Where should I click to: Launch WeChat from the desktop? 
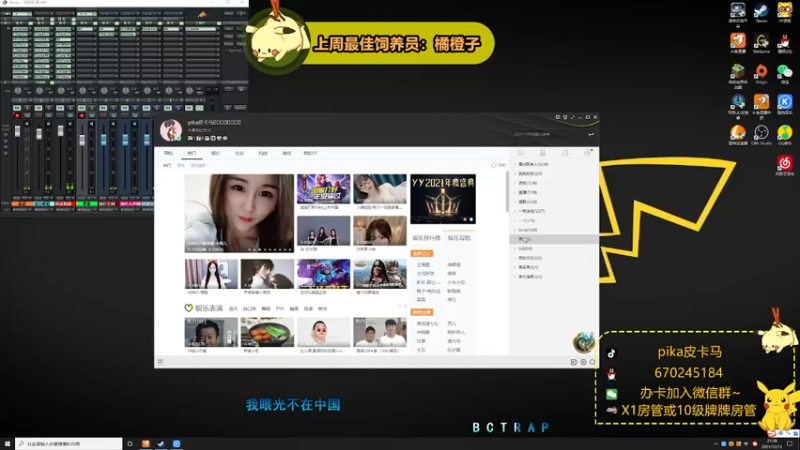point(785,73)
